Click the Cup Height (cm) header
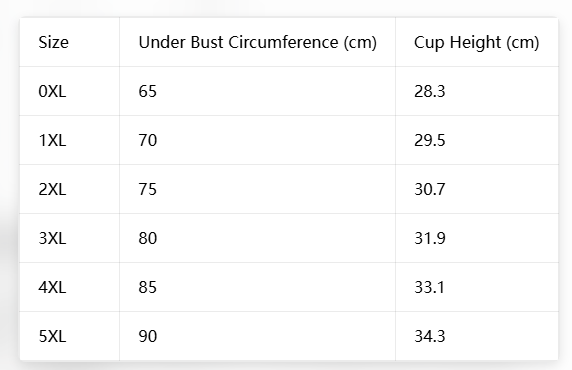The height and width of the screenshot is (370, 572). (x=476, y=42)
